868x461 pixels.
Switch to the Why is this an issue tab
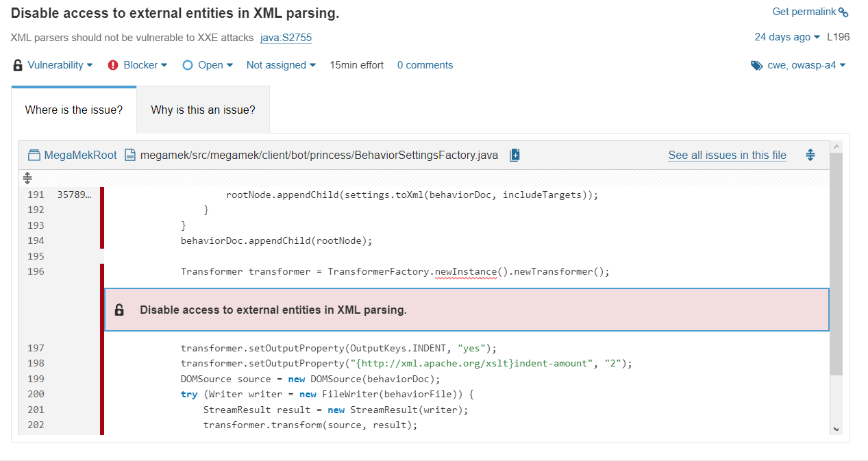[x=203, y=110]
